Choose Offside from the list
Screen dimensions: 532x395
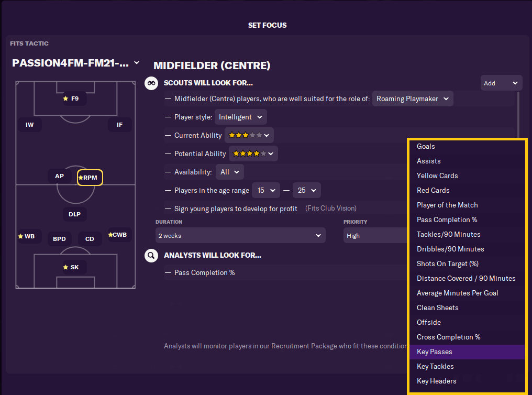(467, 322)
